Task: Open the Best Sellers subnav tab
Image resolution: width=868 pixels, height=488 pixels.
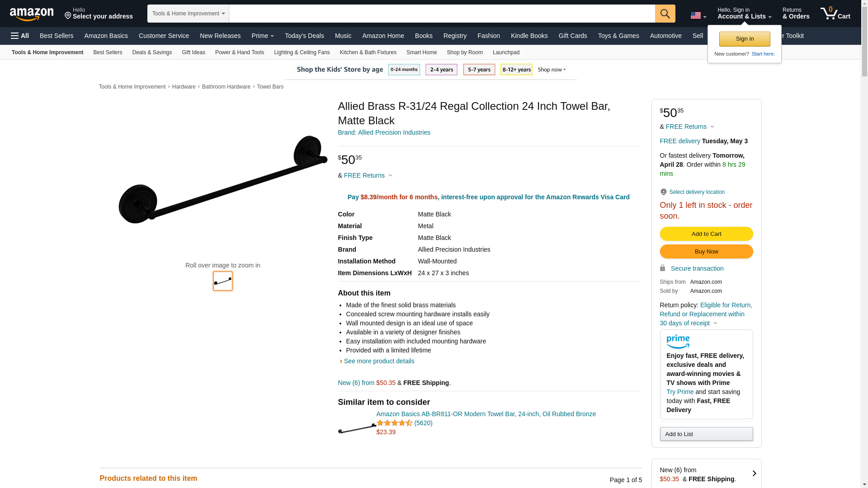Action: 108,52
